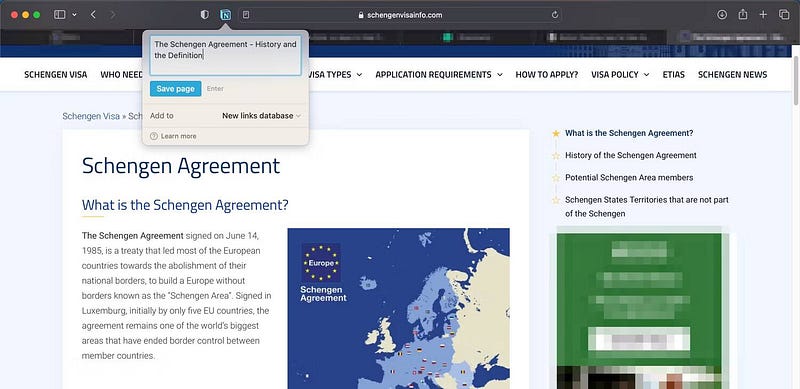Screen dimensions: 800x389
Task: Jump to History of the Schengen Agreement
Action: click(631, 155)
